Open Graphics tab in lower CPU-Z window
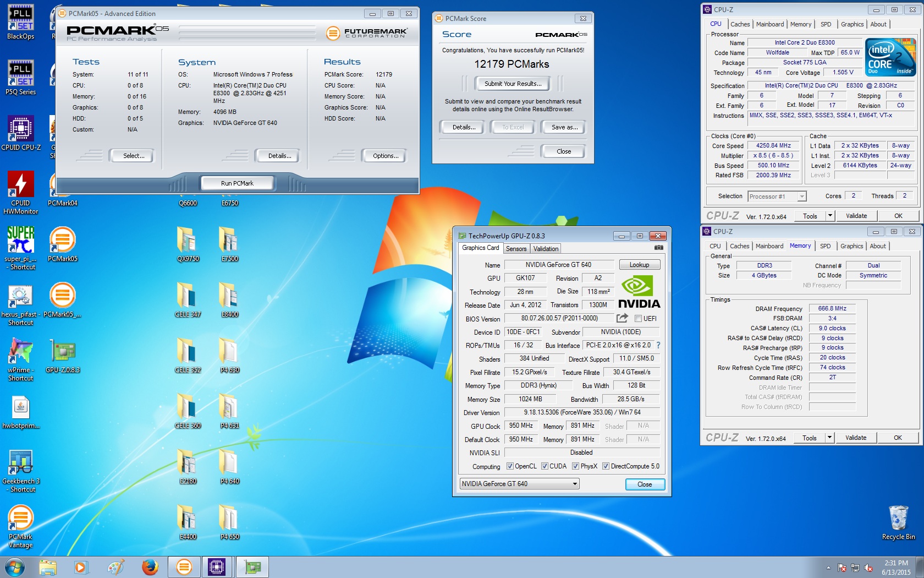 click(x=851, y=246)
